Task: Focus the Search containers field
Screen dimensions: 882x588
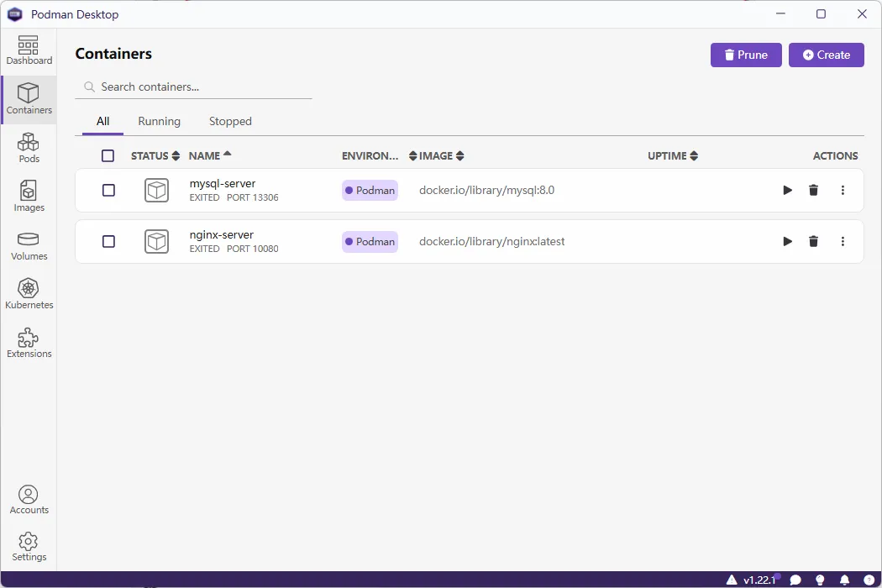Action: click(202, 87)
